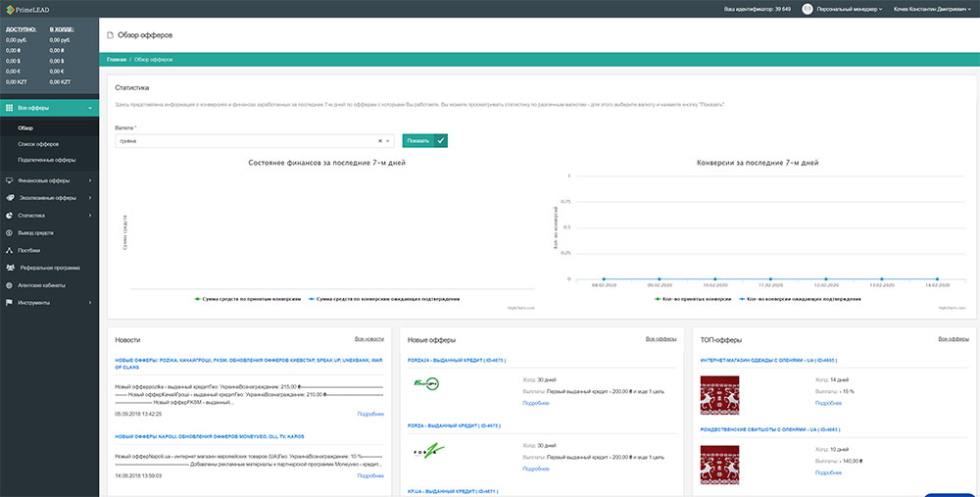Screen dimensions: 980x497
Task: Click the Forza offer logo
Action: pos(429,451)
